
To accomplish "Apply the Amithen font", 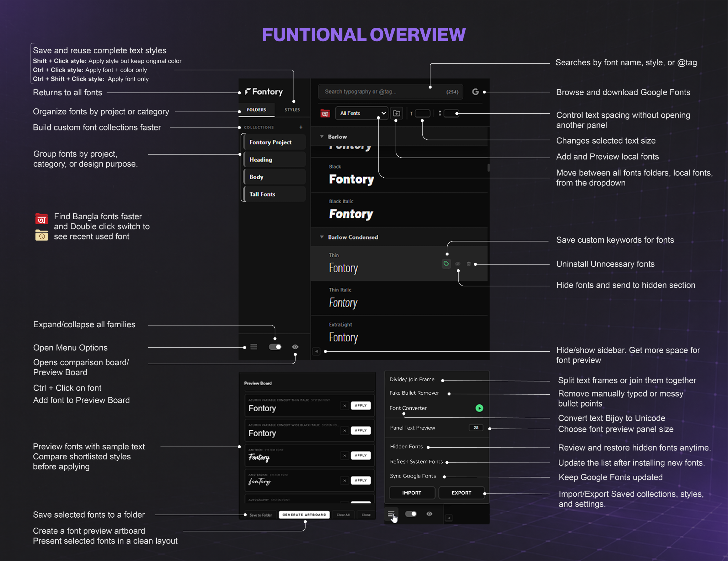I will 360,455.
